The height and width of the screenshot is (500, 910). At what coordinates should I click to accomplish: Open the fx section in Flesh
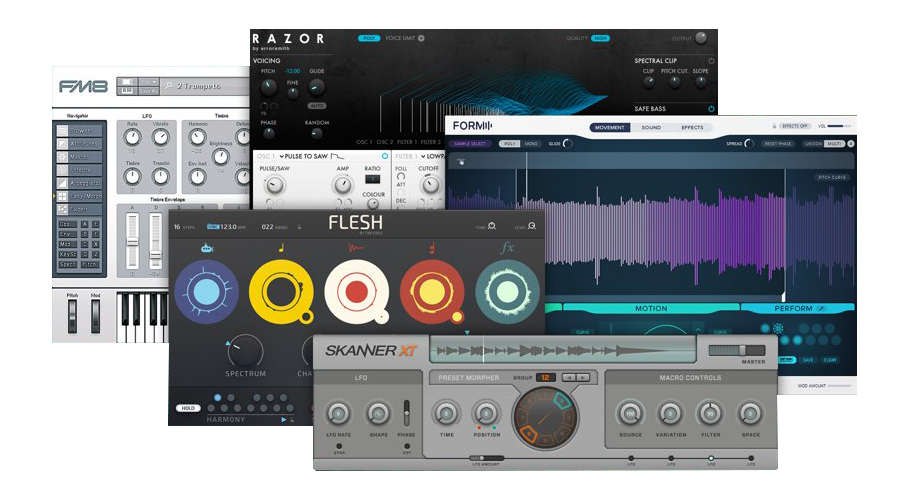coord(507,248)
